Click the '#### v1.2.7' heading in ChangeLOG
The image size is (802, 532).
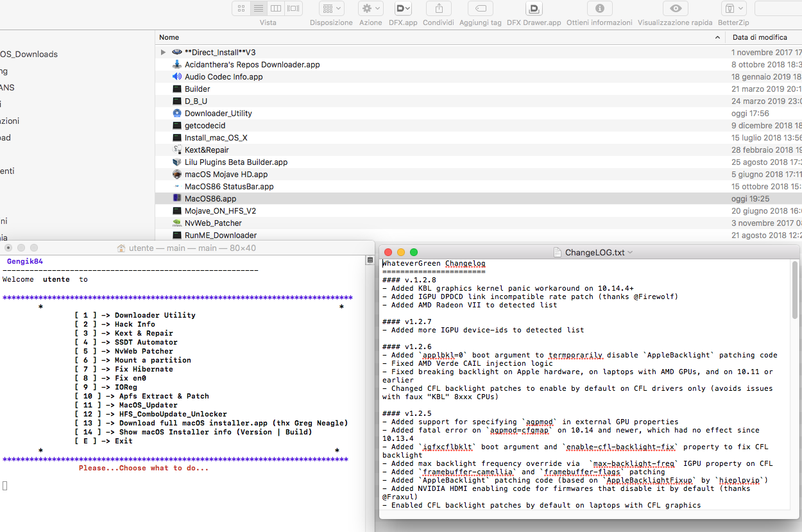click(x=407, y=322)
